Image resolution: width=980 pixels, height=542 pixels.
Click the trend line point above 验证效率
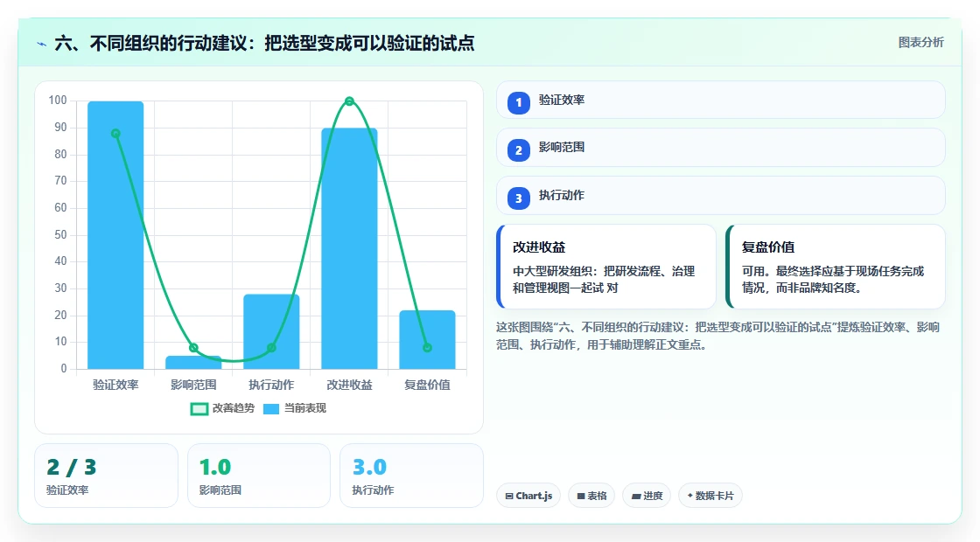point(115,134)
